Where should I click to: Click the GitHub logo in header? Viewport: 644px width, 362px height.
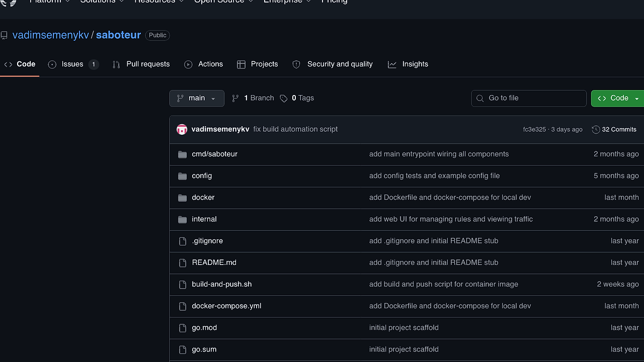[9, 2]
